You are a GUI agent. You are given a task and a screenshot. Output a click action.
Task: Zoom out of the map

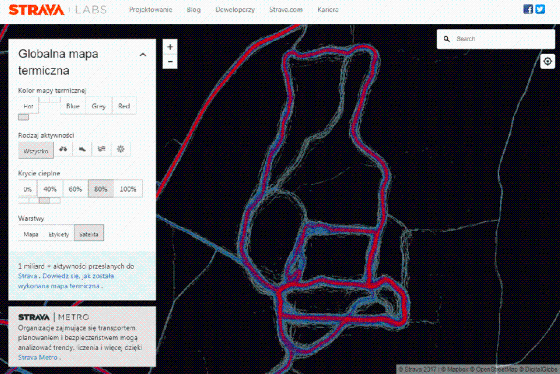click(x=170, y=61)
